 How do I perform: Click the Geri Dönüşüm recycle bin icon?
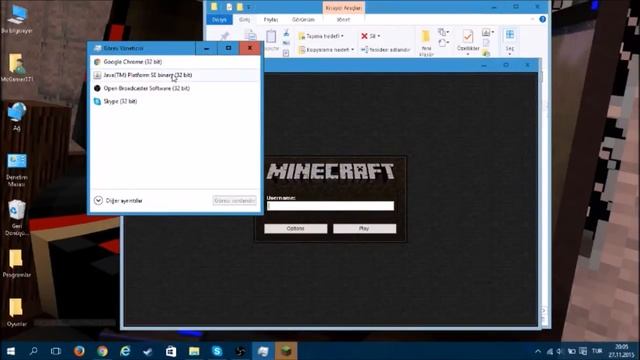point(17,218)
